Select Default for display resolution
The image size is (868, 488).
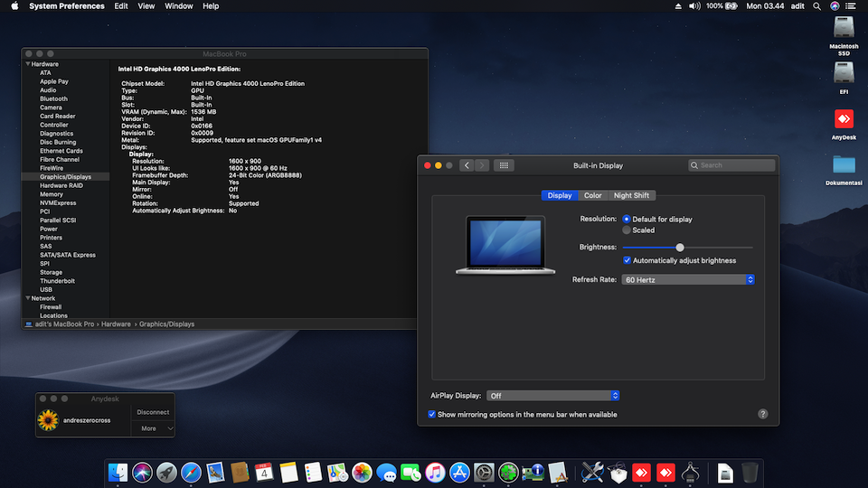coord(626,219)
